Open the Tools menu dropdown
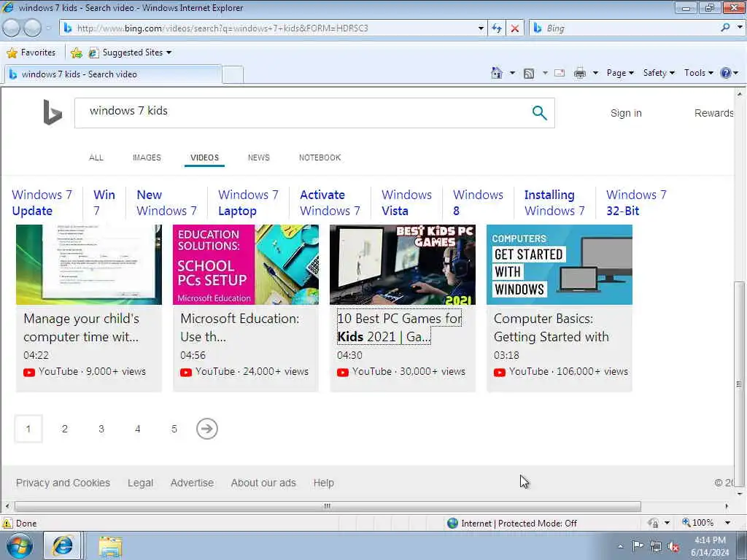747x560 pixels. point(698,73)
